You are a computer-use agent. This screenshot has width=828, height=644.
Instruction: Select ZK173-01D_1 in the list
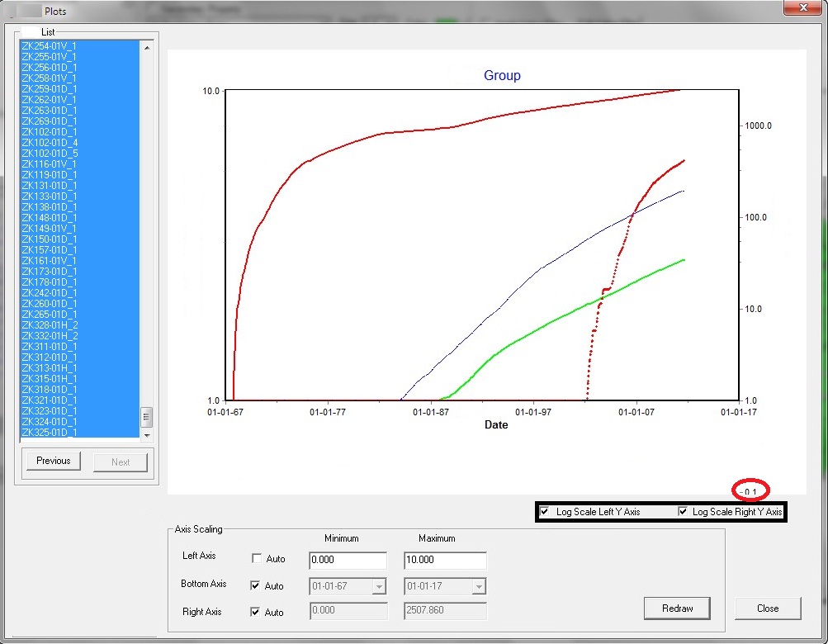80,272
